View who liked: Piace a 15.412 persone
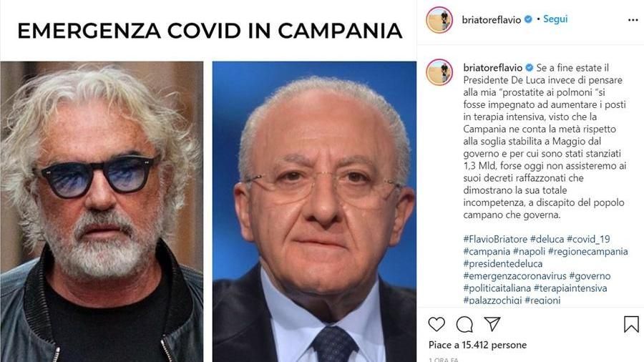 click(x=477, y=345)
